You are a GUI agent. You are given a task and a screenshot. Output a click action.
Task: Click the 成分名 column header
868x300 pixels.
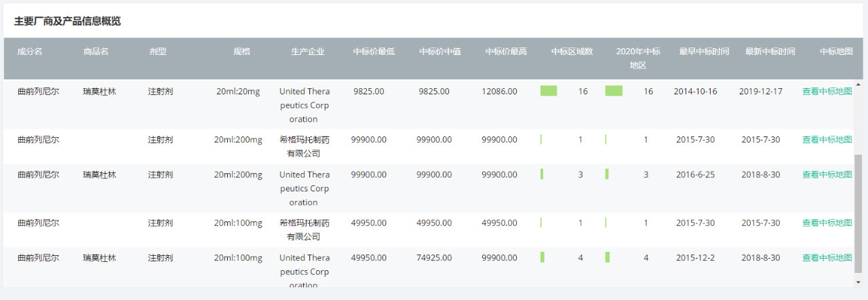click(30, 52)
